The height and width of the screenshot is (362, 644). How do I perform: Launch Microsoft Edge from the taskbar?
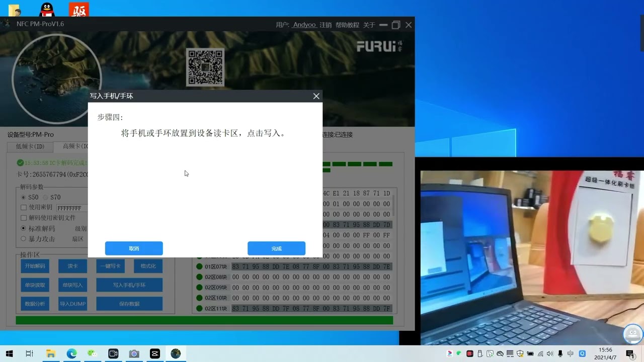click(x=71, y=354)
